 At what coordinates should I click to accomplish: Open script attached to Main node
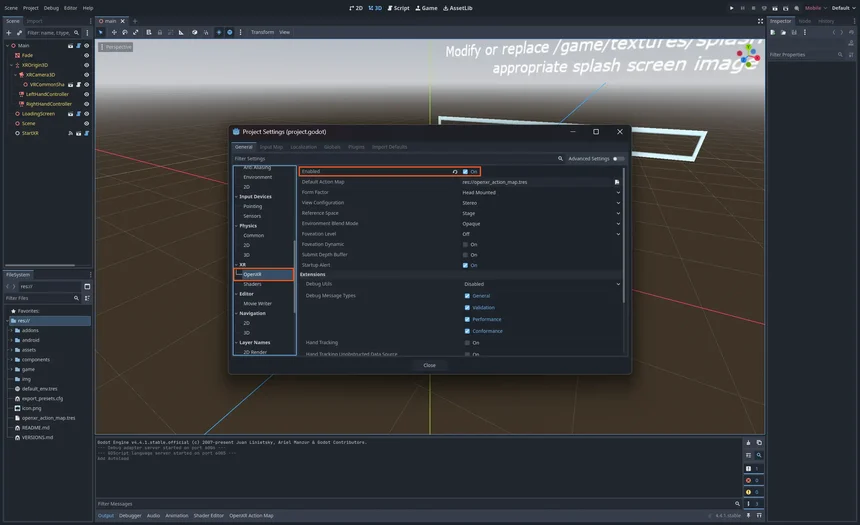(x=78, y=46)
